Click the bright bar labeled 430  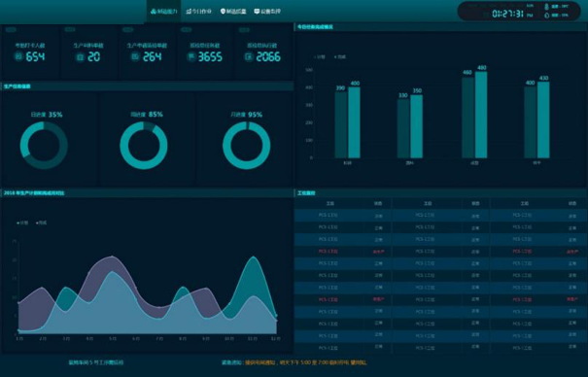coord(543,120)
